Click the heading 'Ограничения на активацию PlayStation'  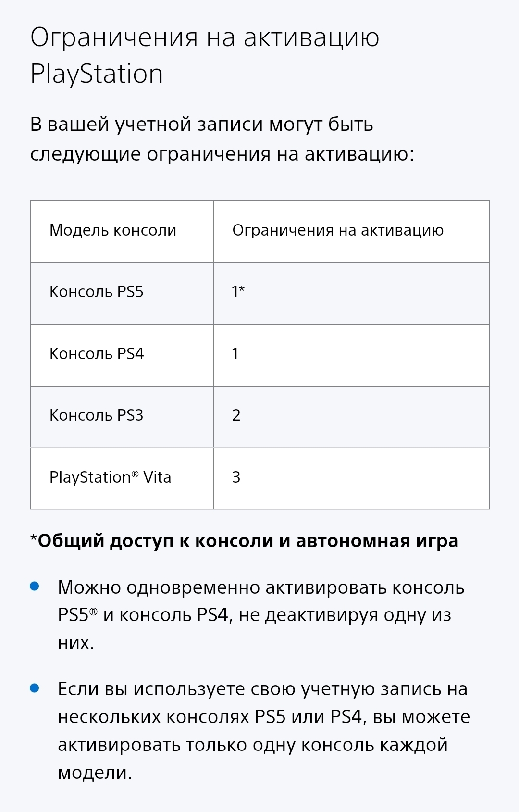click(x=204, y=55)
